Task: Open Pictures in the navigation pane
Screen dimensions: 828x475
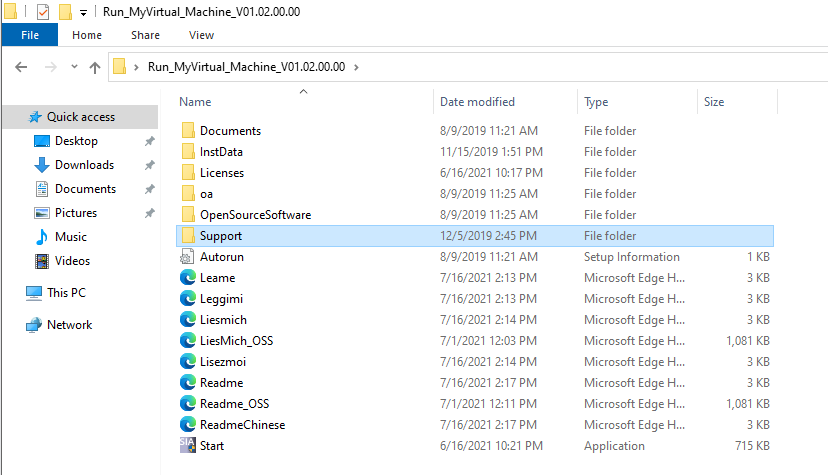Action: 76,213
